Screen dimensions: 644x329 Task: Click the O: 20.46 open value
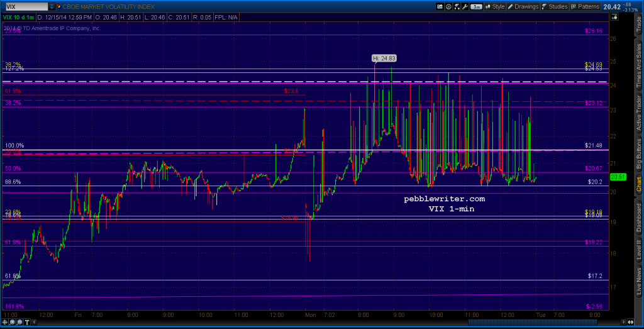[x=106, y=17]
